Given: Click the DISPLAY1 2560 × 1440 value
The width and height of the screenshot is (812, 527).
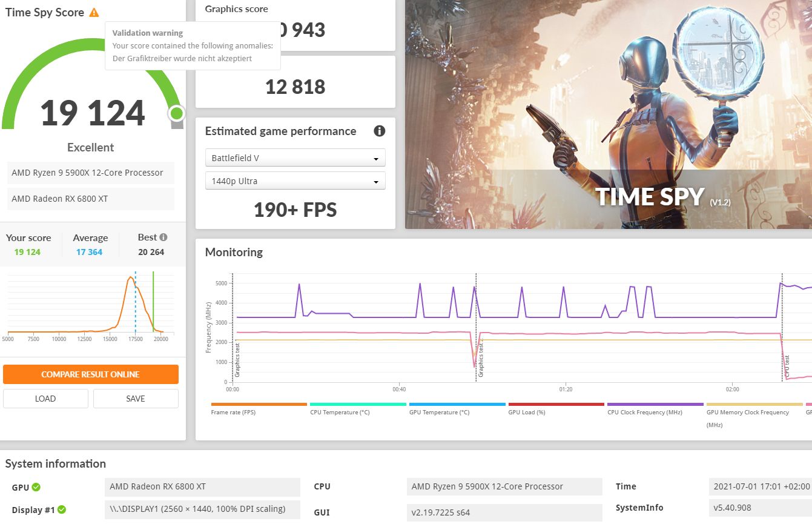Looking at the screenshot, I should [x=202, y=509].
